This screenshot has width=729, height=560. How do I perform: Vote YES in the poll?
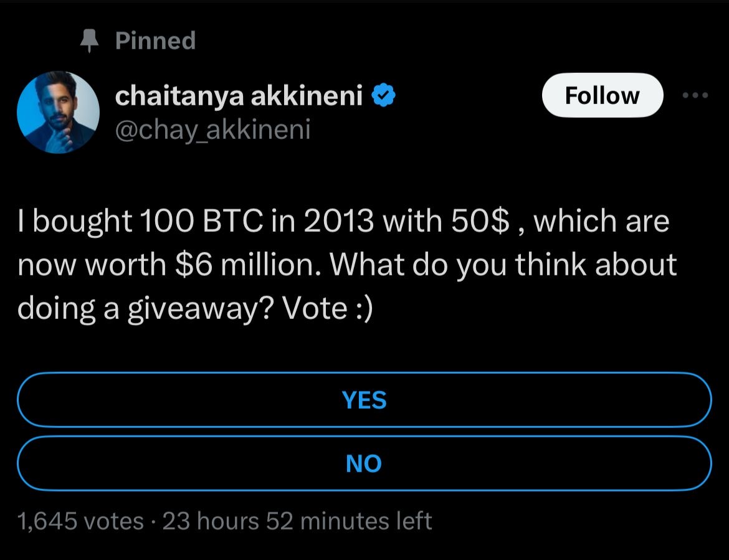pyautogui.click(x=364, y=400)
